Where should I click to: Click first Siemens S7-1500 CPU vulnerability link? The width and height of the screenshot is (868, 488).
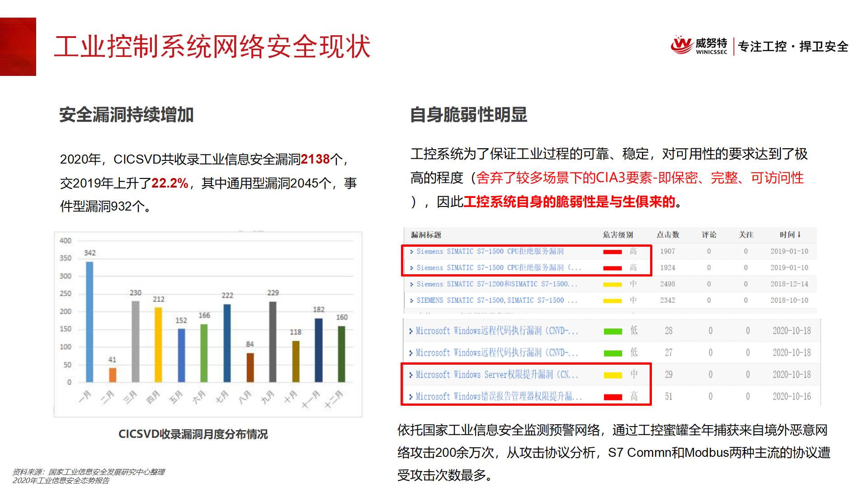490,251
